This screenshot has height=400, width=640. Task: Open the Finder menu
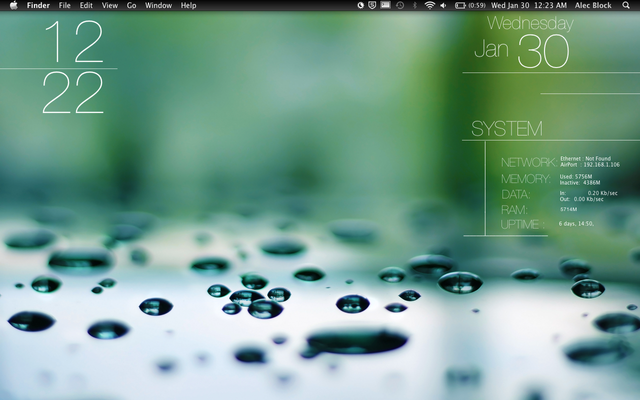[x=38, y=5]
